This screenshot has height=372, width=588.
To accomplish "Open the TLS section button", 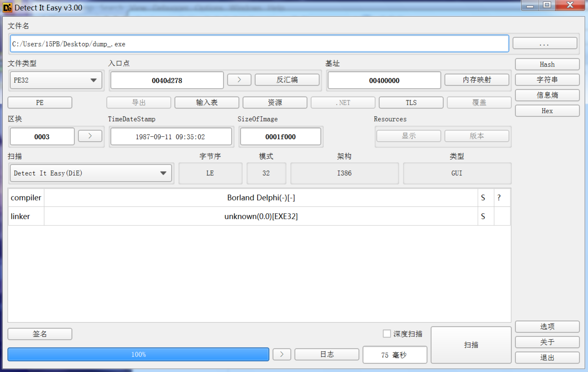I will pos(411,102).
